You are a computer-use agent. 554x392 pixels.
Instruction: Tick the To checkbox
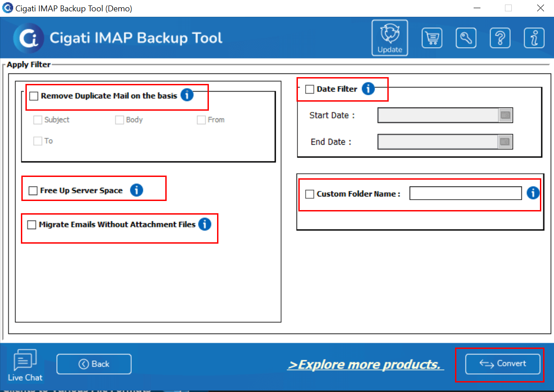pos(38,142)
